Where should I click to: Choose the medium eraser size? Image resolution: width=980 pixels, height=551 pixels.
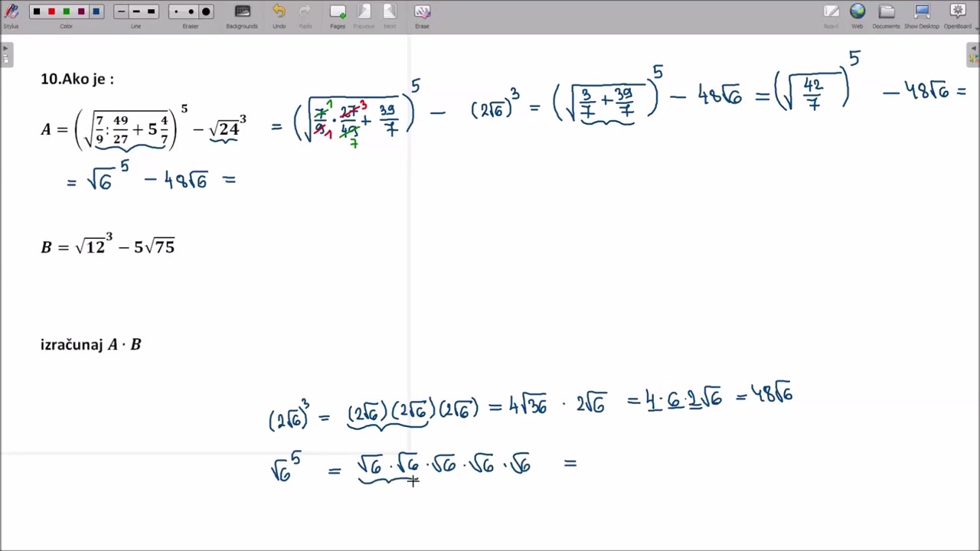191,11
